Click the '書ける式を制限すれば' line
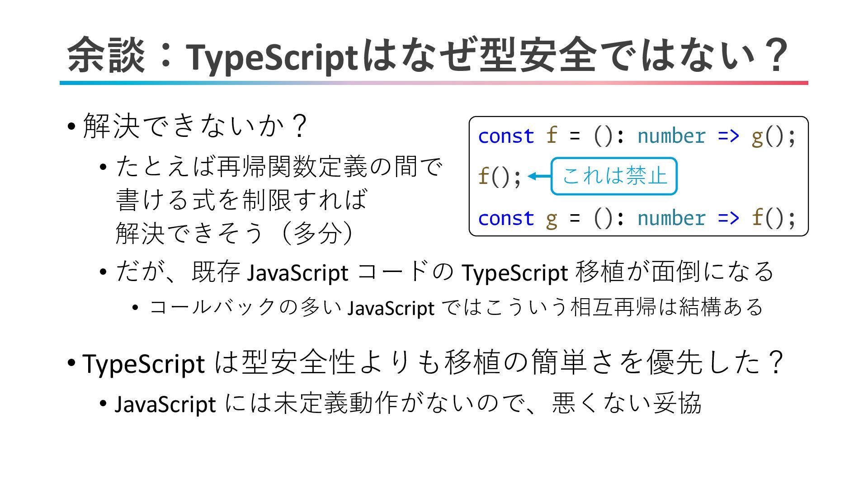This screenshot has width=868, height=488. point(242,199)
